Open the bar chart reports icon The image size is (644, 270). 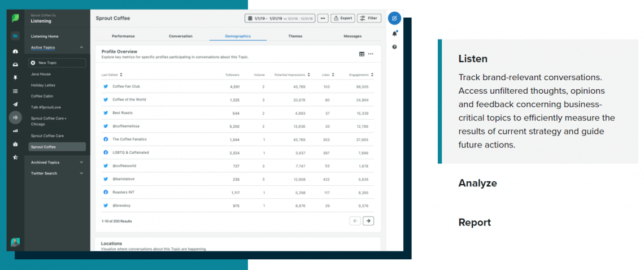coord(15,130)
